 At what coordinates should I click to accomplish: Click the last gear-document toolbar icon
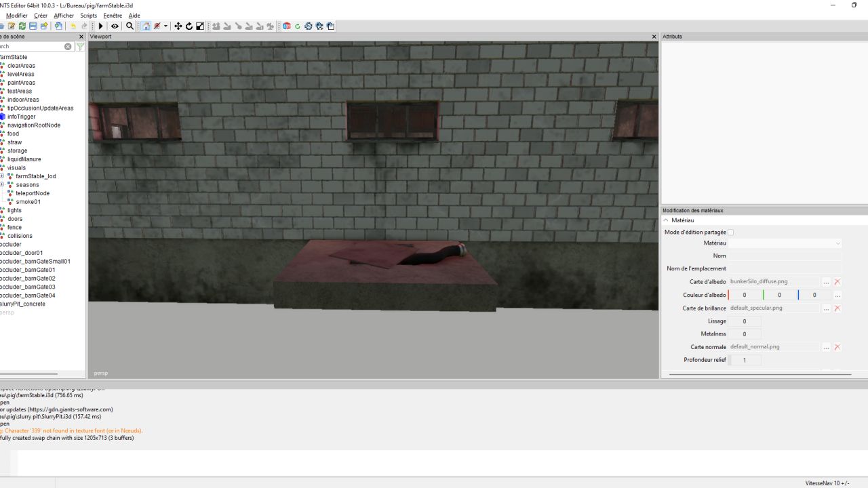click(330, 26)
